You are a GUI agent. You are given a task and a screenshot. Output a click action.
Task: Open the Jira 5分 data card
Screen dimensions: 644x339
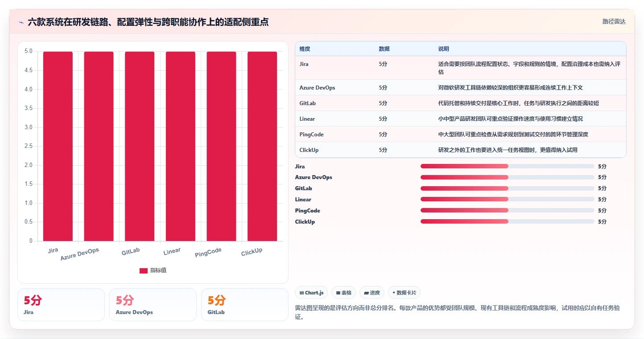coord(61,305)
